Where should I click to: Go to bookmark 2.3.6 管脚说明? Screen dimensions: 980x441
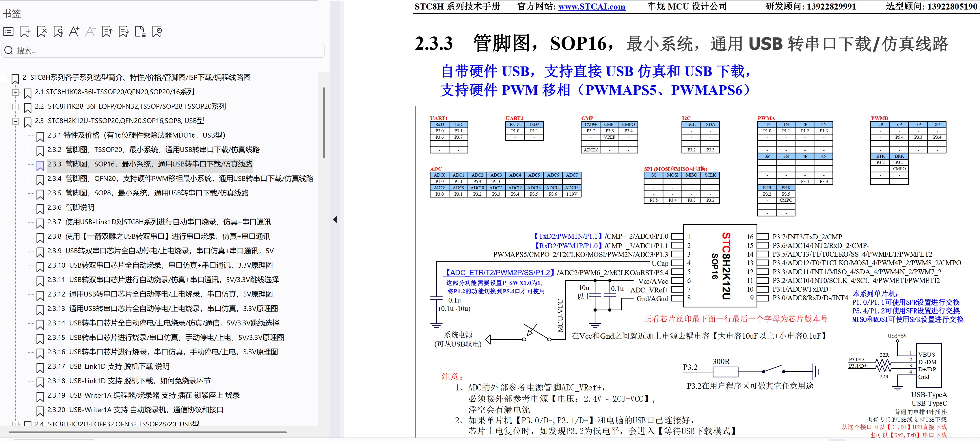point(71,207)
